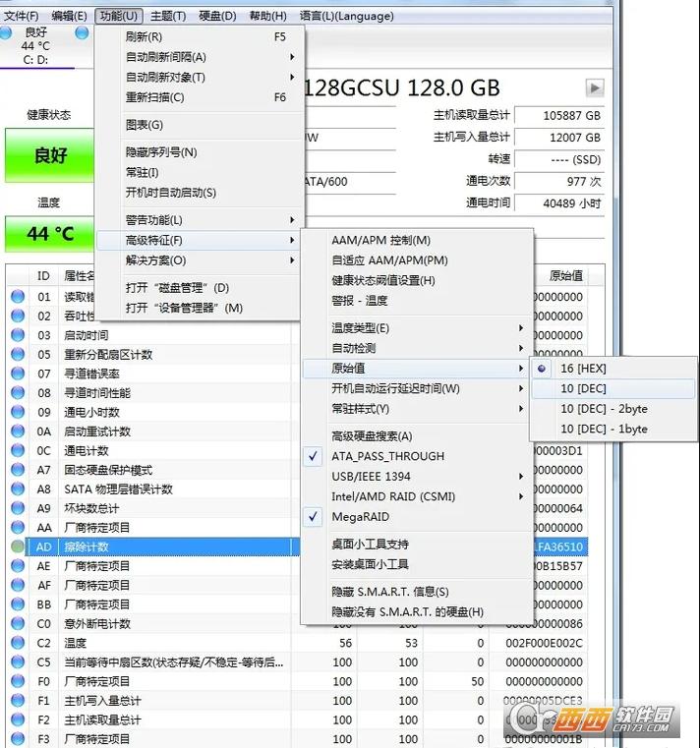Open the 语言(L)(Language) menu

[x=347, y=17]
